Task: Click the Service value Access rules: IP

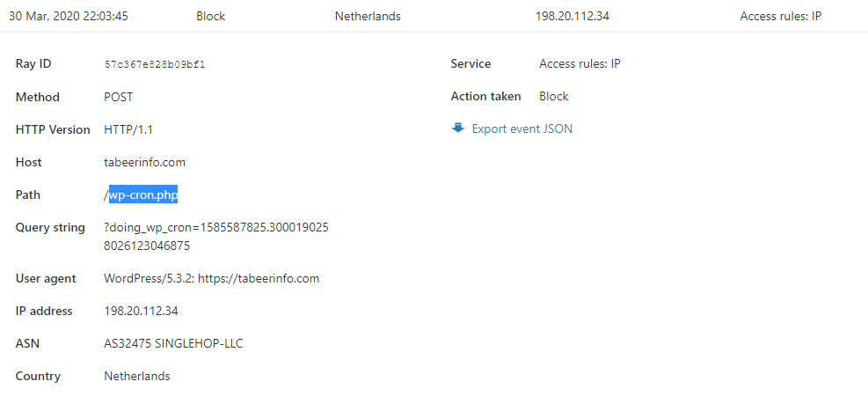Action: coord(580,63)
